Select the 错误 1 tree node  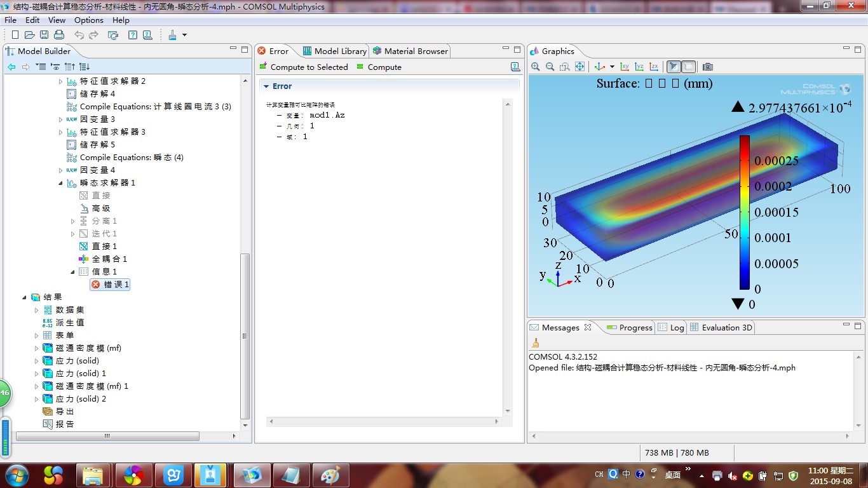point(110,285)
